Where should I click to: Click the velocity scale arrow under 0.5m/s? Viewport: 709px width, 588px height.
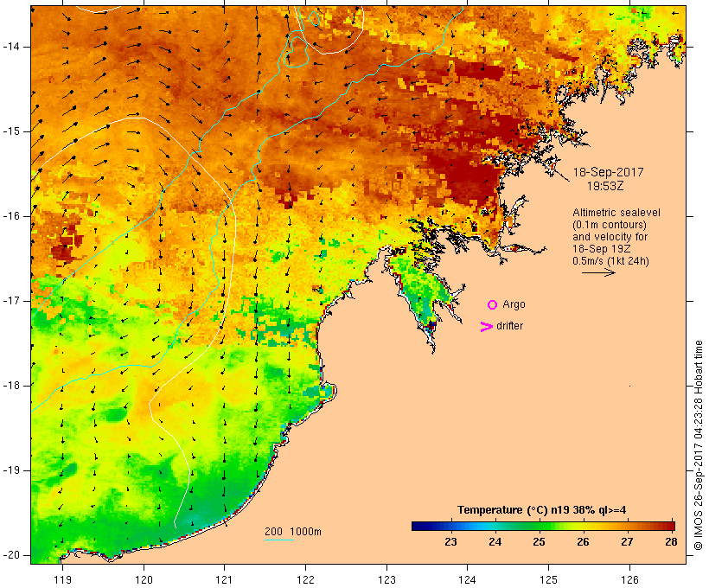pos(598,272)
